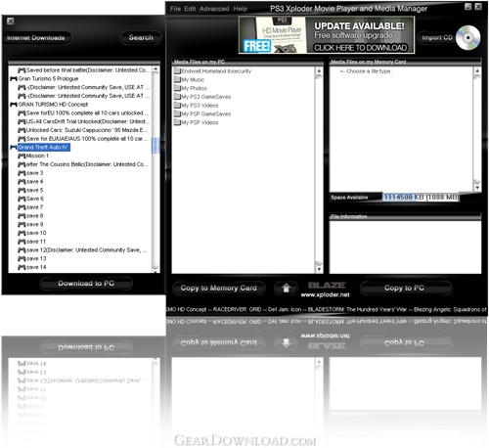Click controller icon beside 'save 13'
This screenshot has height=448, width=489.
pyautogui.click(x=22, y=258)
